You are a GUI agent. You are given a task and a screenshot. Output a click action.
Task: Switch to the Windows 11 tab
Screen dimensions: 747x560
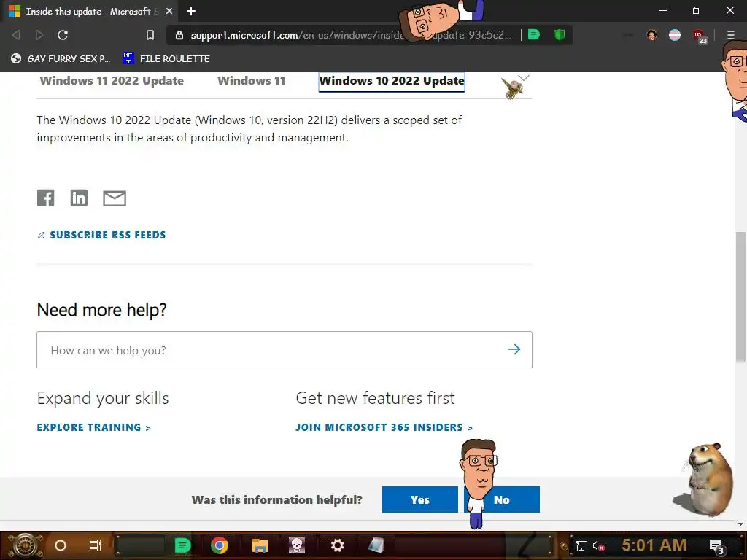click(x=252, y=80)
